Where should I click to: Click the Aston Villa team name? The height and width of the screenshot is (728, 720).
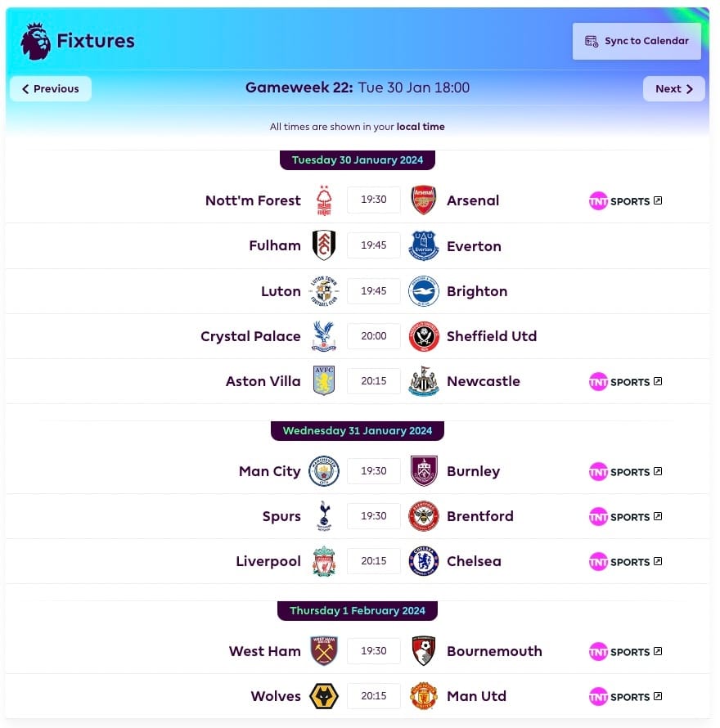click(263, 381)
